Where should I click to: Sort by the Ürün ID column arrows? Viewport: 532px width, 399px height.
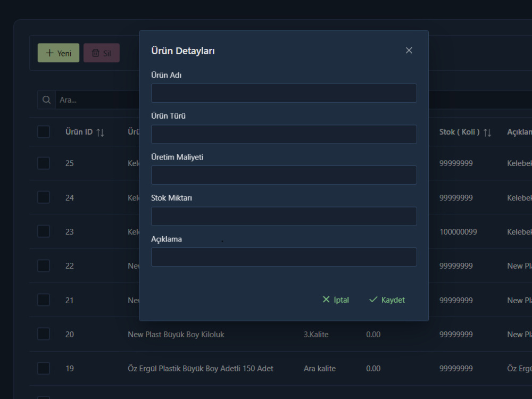pos(100,132)
